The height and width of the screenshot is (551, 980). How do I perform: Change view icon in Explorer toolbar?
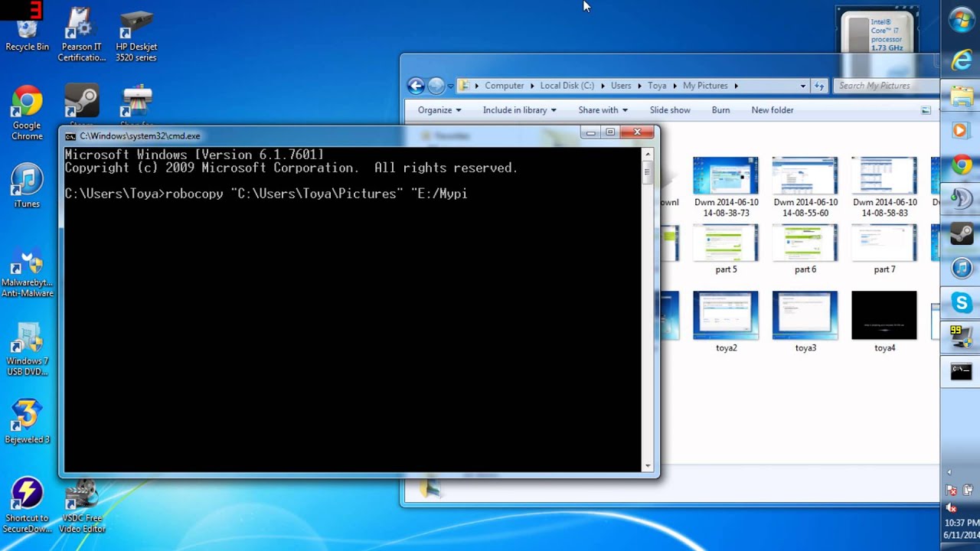pos(926,110)
